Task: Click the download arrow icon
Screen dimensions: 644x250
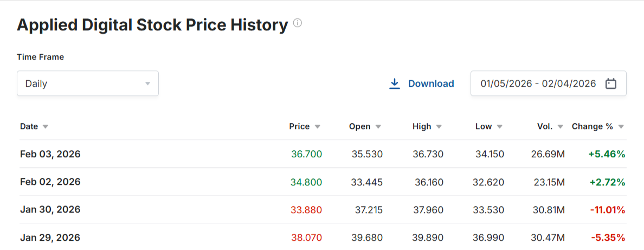Action: (x=395, y=84)
